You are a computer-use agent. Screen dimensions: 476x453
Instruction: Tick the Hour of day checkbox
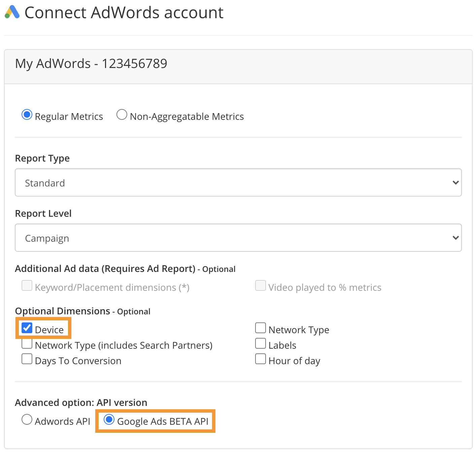coord(261,359)
